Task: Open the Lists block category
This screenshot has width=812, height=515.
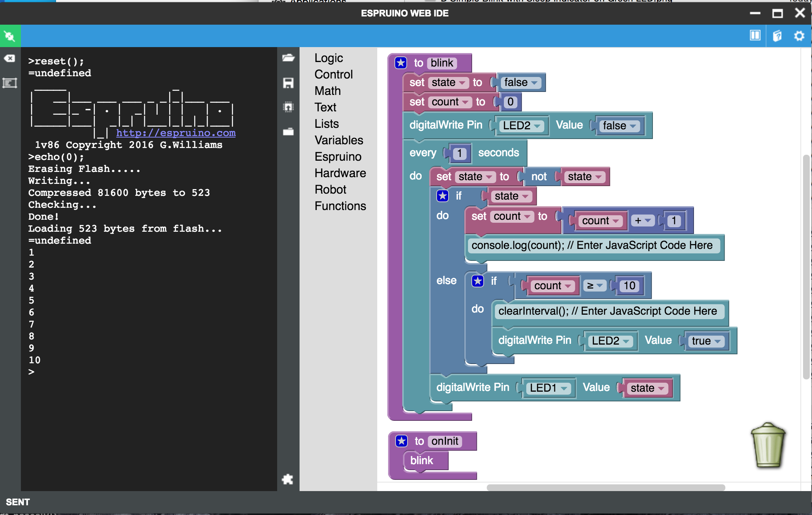Action: pos(326,124)
